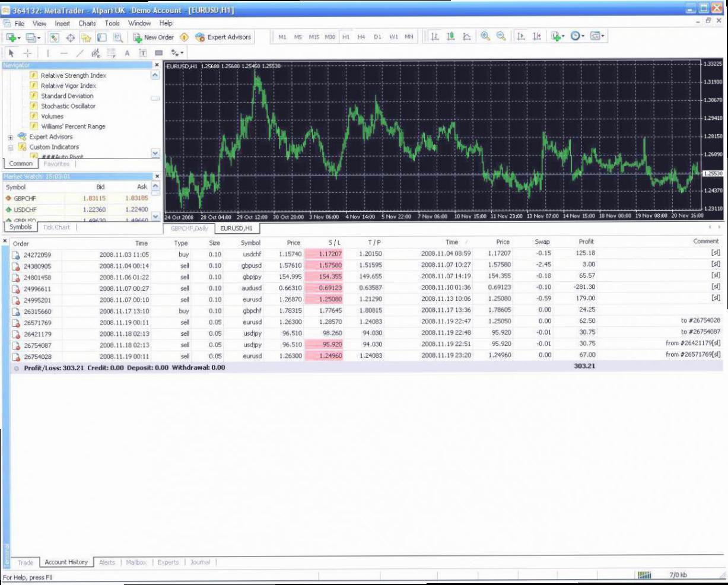Open the Insert menu
This screenshot has width=728, height=585.
click(x=62, y=24)
